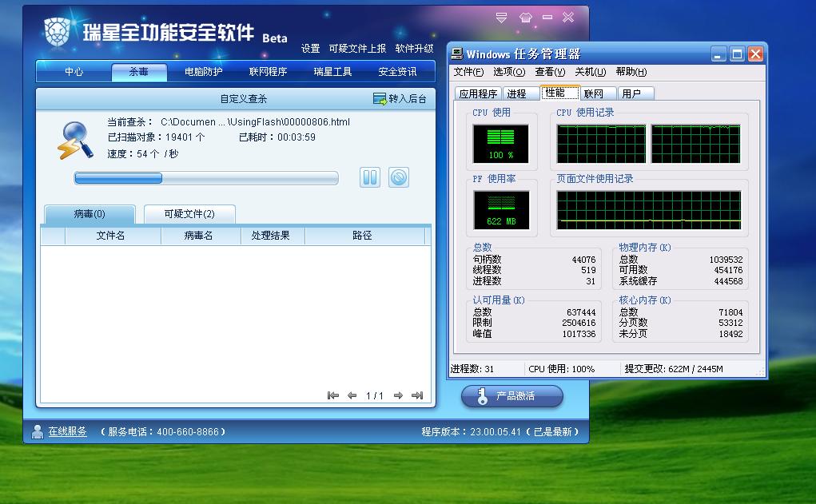The height and width of the screenshot is (504, 816).
Task: Click the PF usage gauge showing 622 MB
Action: pos(501,210)
